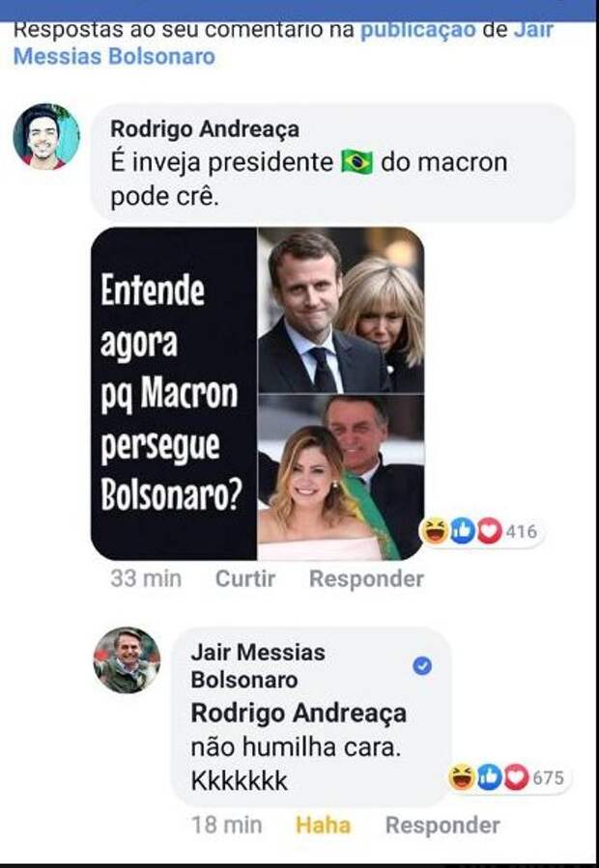Open the Jair Messias Bolsonaro header link

[x=113, y=55]
